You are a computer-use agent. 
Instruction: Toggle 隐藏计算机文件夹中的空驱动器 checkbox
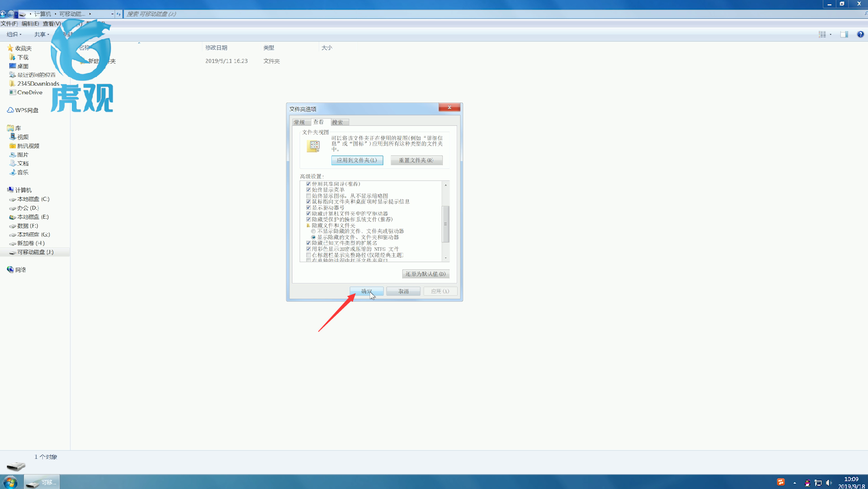coord(308,214)
